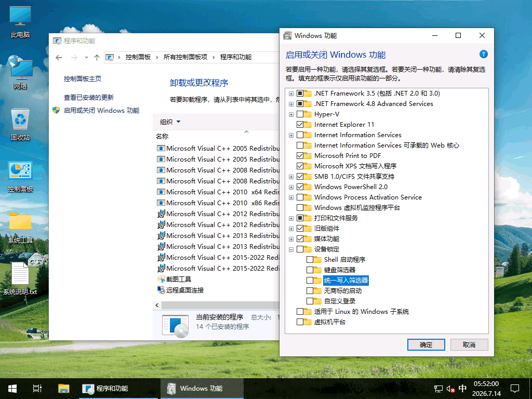The width and height of the screenshot is (532, 399).
Task: Select the 回收站 recycle bin icon
Action: (x=20, y=125)
